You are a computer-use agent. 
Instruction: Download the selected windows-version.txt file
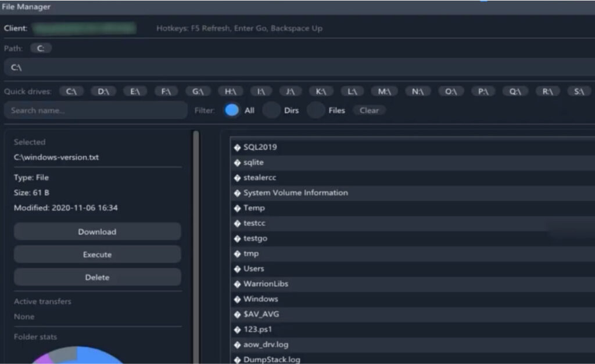(97, 231)
